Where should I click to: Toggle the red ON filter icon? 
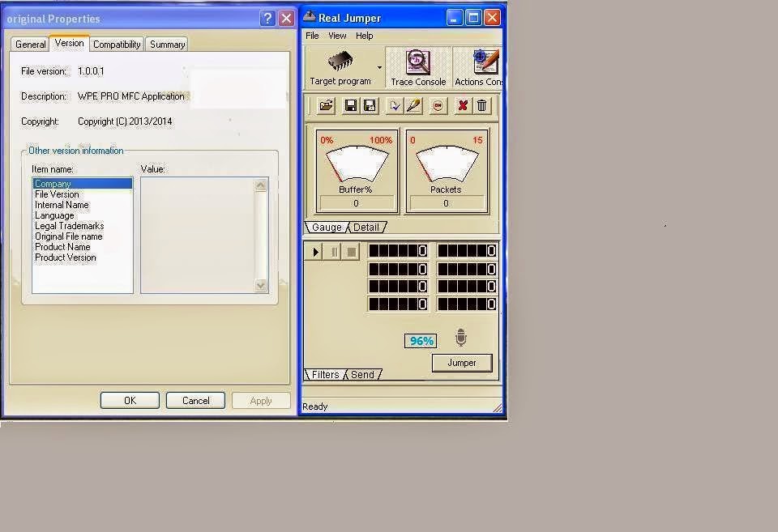[x=438, y=105]
